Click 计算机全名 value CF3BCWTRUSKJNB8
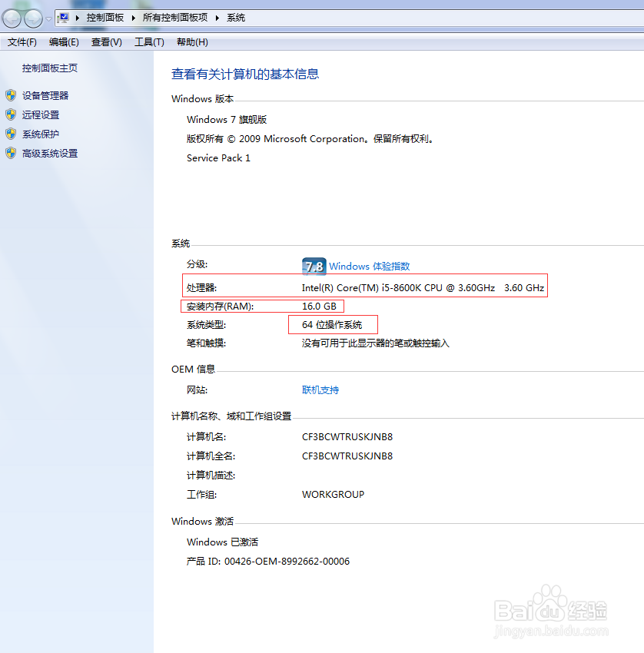Screen dimensions: 644x653 [x=347, y=456]
